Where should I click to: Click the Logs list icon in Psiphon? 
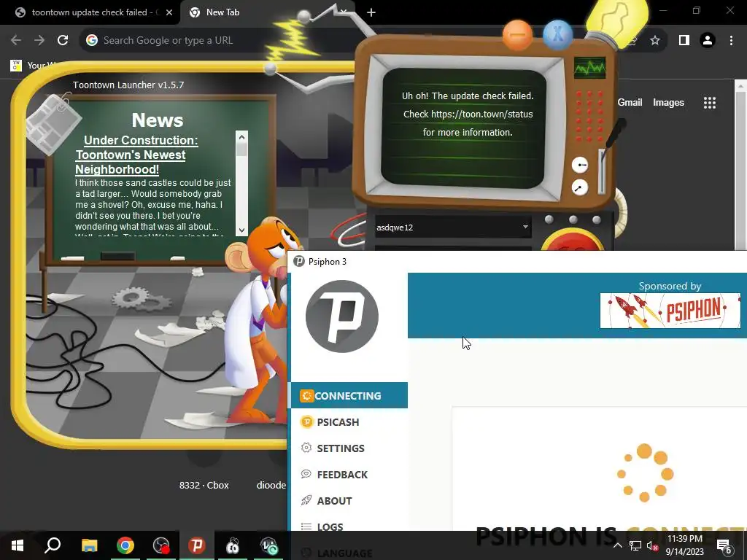coord(306,526)
